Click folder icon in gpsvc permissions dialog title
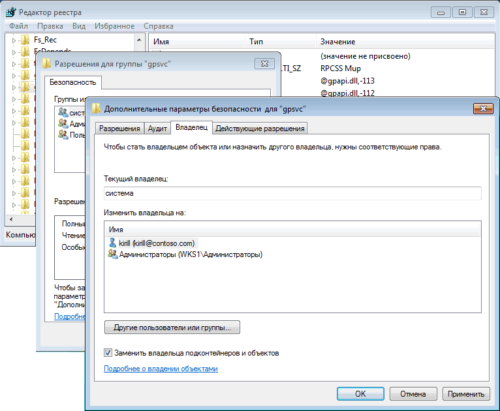This screenshot has width=500, height=411. pos(47,63)
